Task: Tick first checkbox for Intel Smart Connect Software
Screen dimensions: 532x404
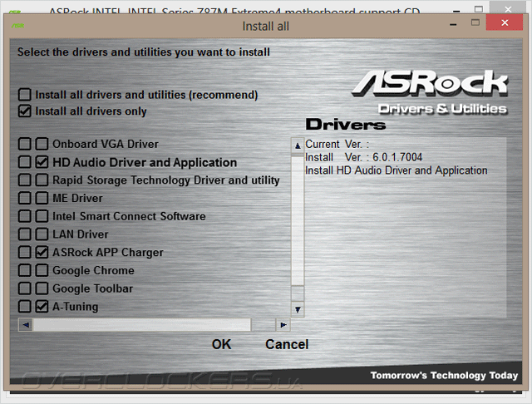Action: [x=25, y=216]
